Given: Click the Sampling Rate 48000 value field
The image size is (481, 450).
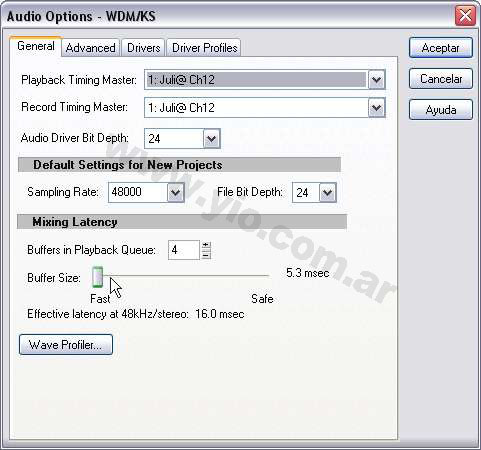Looking at the screenshot, I should (x=138, y=192).
